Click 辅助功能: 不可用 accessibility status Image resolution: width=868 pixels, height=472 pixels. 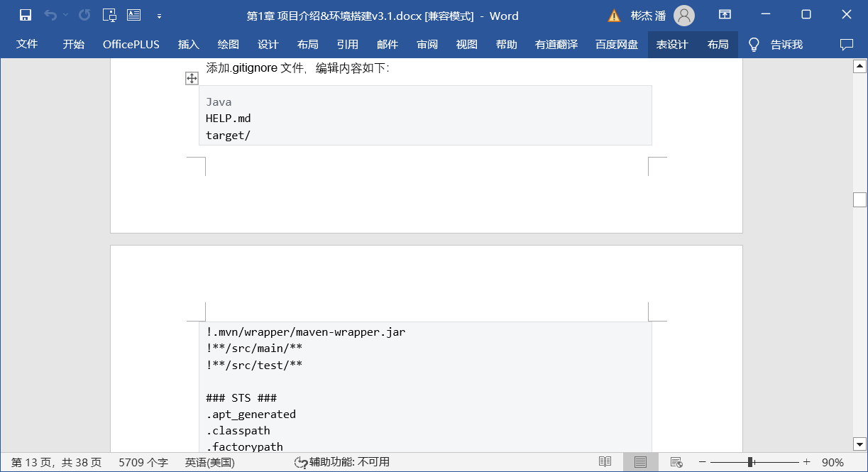[x=342, y=462]
